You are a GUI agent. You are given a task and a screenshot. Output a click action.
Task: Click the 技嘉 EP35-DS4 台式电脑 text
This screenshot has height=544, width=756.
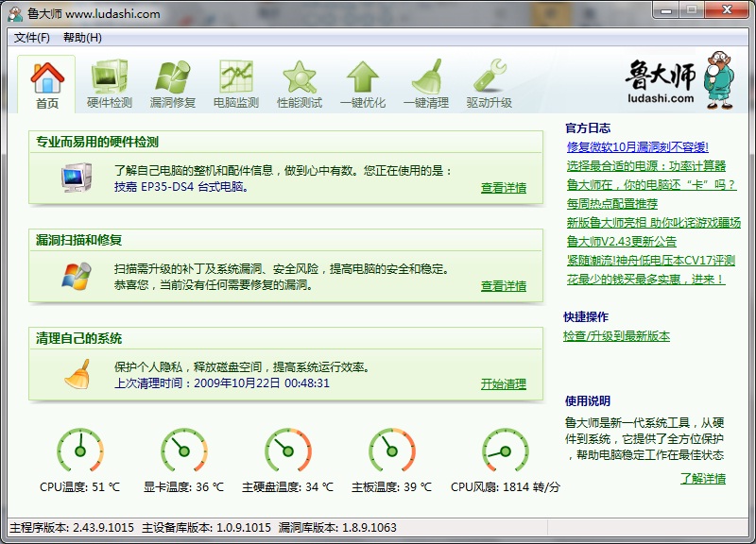(181, 186)
